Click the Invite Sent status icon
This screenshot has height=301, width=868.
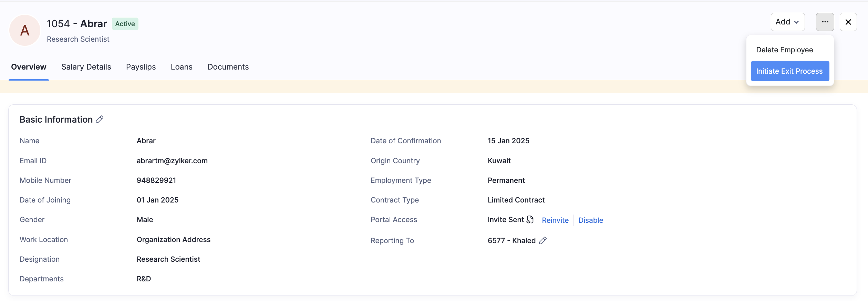coord(530,220)
